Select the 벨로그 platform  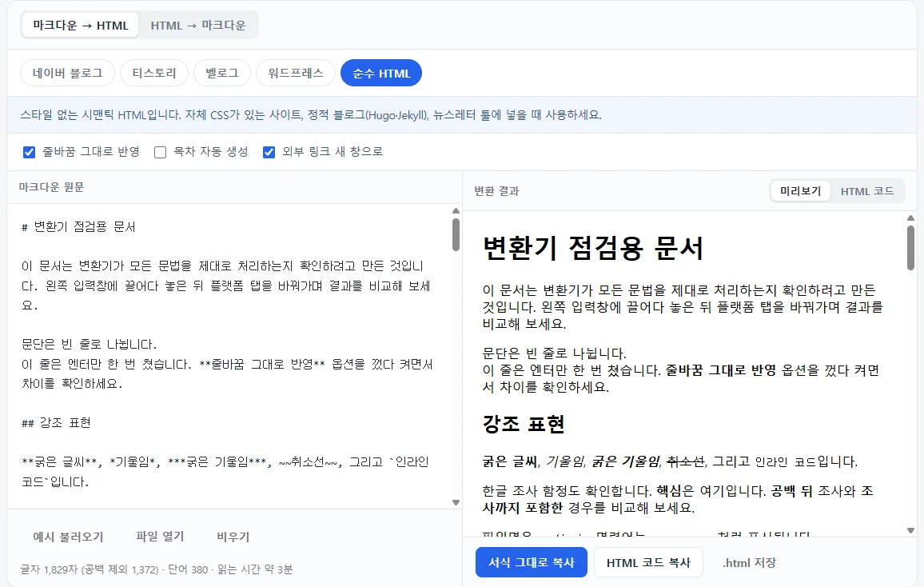(222, 73)
